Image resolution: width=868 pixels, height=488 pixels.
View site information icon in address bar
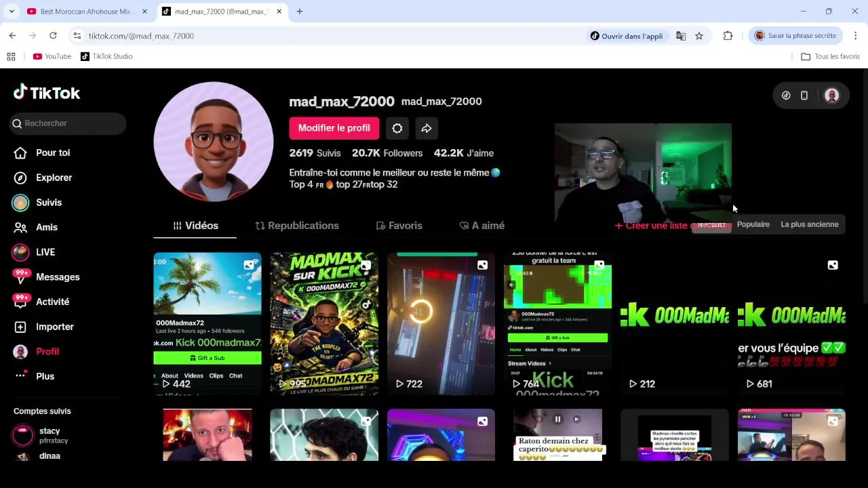(77, 36)
